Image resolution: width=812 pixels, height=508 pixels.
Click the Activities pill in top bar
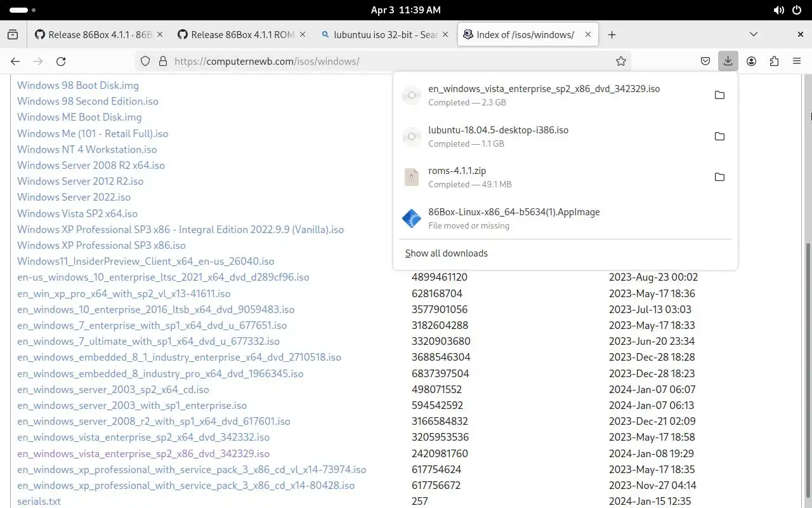(23, 10)
